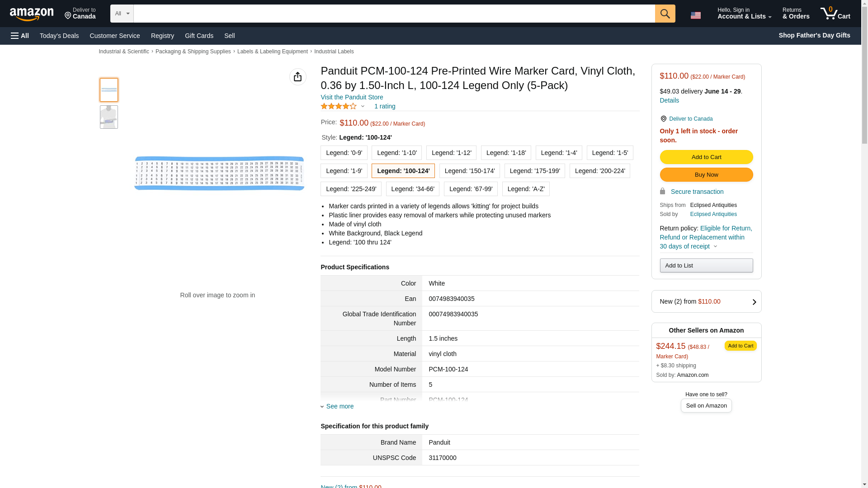Click the star rating icons

339,106
